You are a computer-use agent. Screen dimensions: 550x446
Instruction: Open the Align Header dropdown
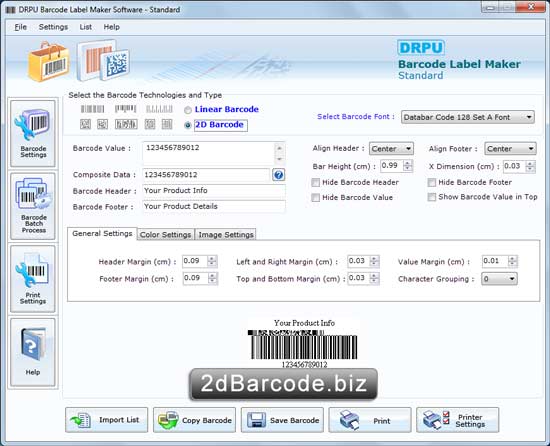[x=391, y=149]
